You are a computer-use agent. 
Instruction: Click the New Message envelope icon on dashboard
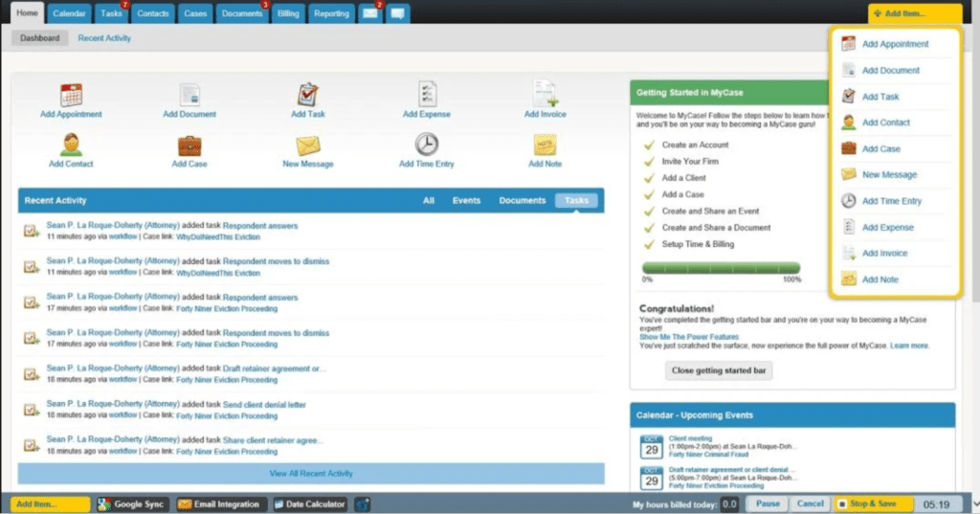click(x=308, y=145)
